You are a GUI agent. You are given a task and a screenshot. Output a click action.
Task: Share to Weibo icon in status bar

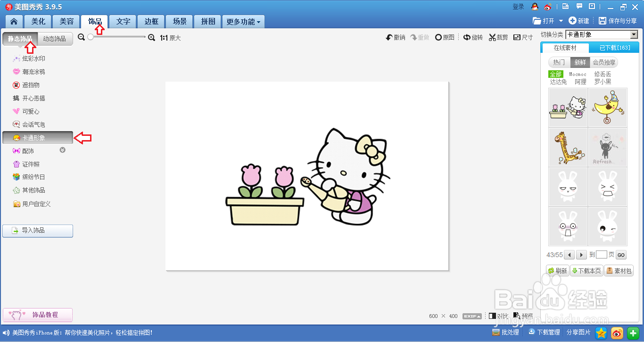pos(617,333)
